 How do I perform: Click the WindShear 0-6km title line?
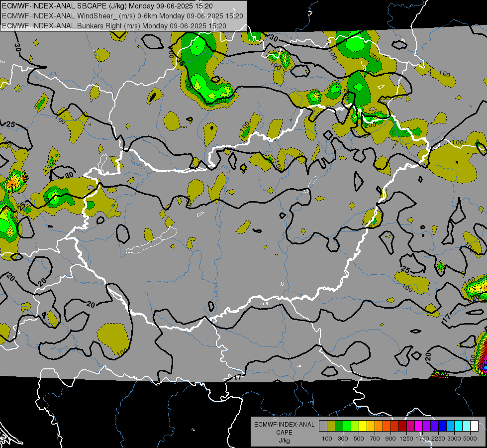122,16
